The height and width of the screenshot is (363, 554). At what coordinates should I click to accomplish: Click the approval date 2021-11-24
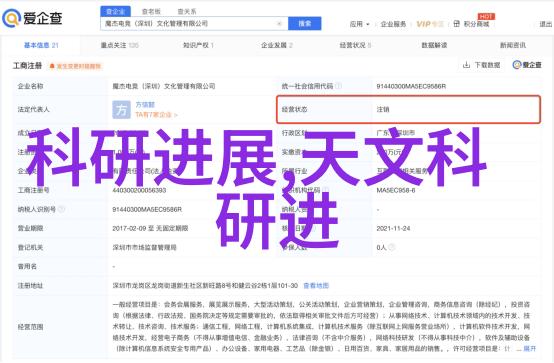point(393,228)
